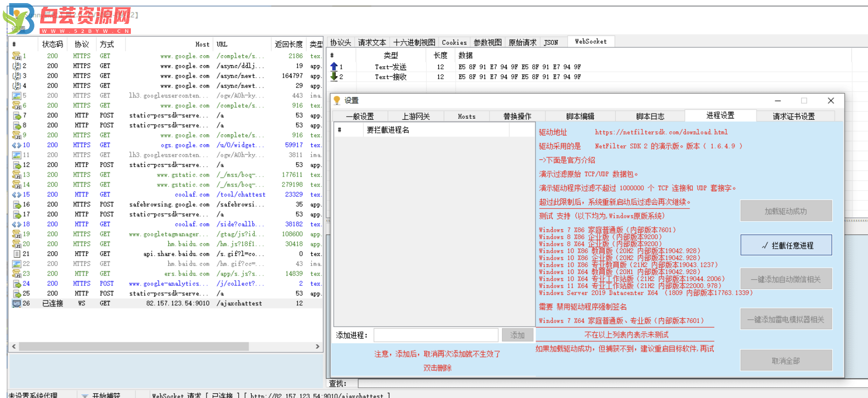The height and width of the screenshot is (398, 868).
Task: Switch to the 请求文本 tab
Action: point(372,43)
